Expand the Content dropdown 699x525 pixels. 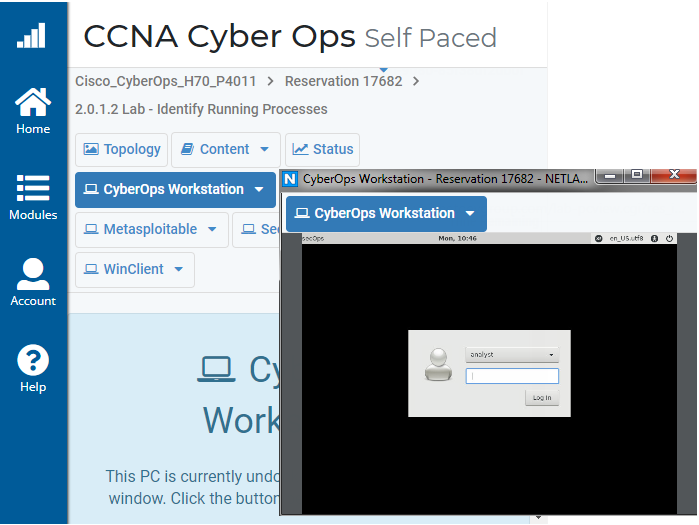tap(226, 149)
